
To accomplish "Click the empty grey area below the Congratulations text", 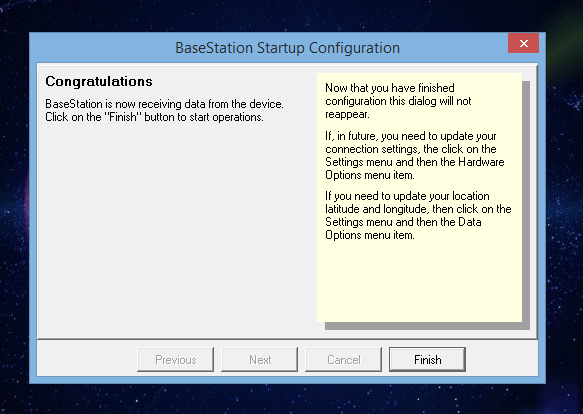I will pyautogui.click(x=177, y=231).
